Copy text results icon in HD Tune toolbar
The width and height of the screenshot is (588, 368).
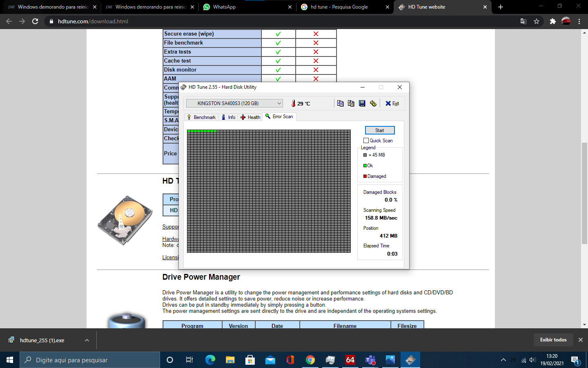340,103
